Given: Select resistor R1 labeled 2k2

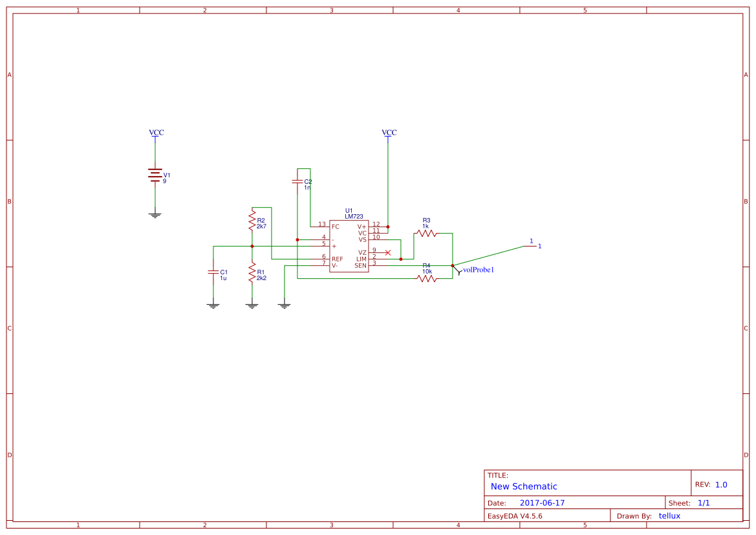Looking at the screenshot, I should coord(252,273).
